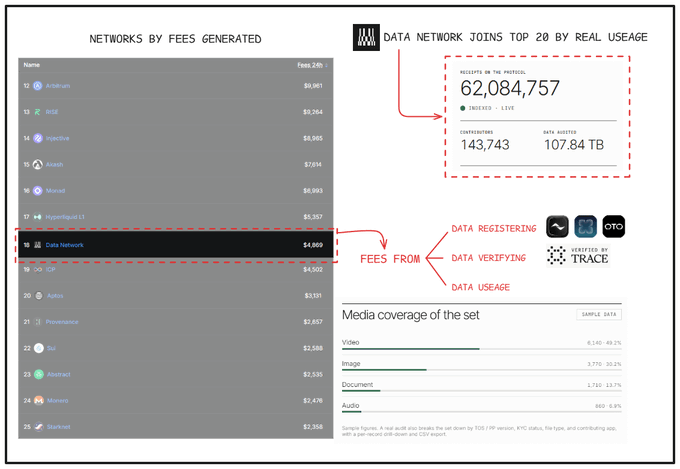Viewport: 680px width, 469px height.
Task: Click the green RISE logo icon
Action: pyautogui.click(x=37, y=112)
